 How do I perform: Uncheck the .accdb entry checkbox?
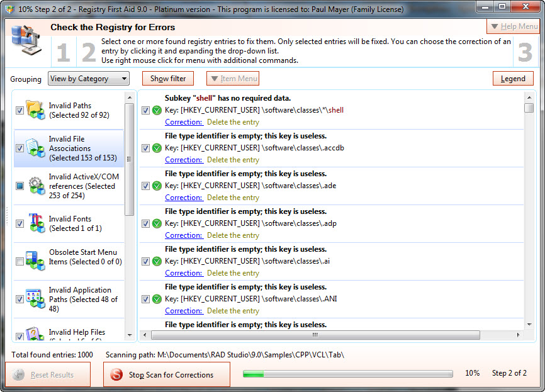click(145, 148)
